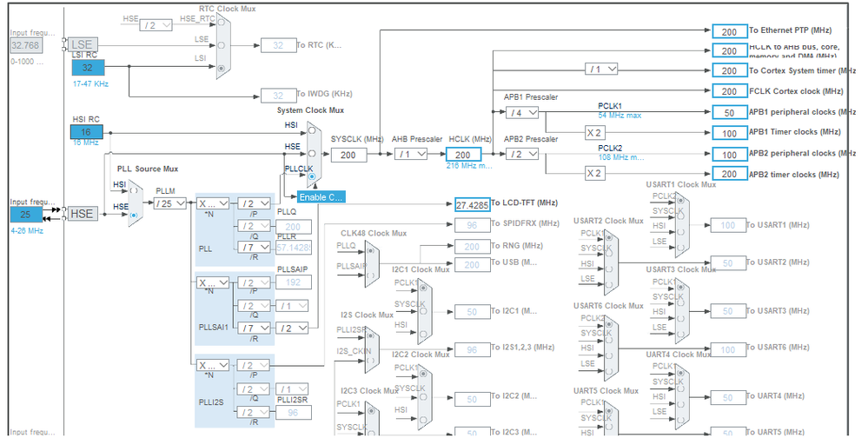The height and width of the screenshot is (438, 868).
Task: Open the main PLL /P divider dropdown
Action: pos(254,203)
